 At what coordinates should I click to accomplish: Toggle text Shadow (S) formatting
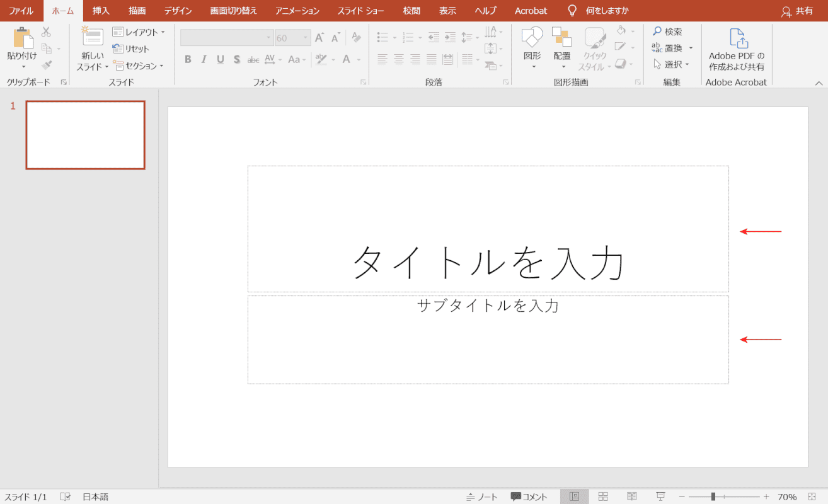tap(237, 60)
